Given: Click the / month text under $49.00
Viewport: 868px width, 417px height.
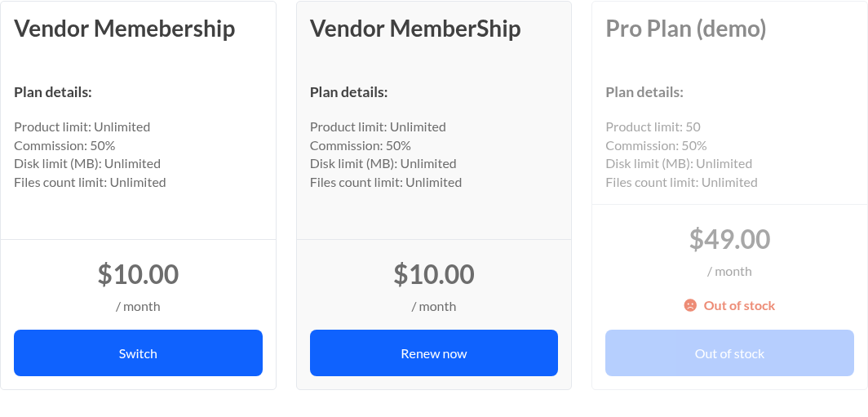Looking at the screenshot, I should [x=729, y=272].
